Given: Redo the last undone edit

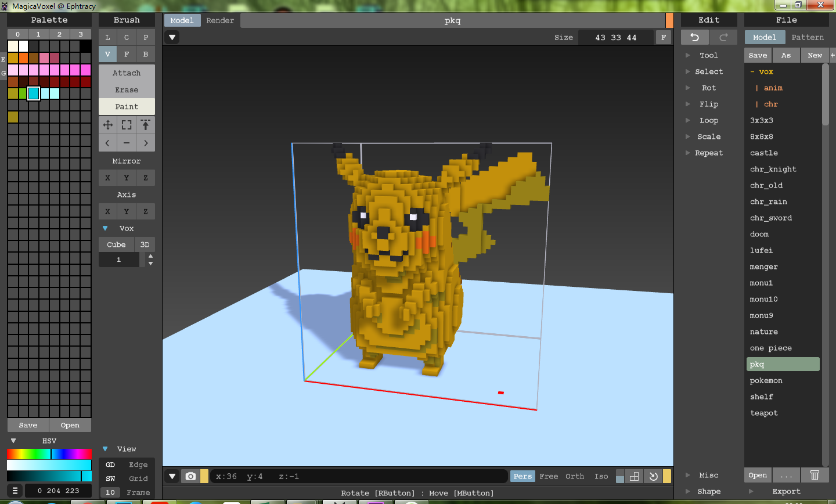Looking at the screenshot, I should click(x=723, y=37).
